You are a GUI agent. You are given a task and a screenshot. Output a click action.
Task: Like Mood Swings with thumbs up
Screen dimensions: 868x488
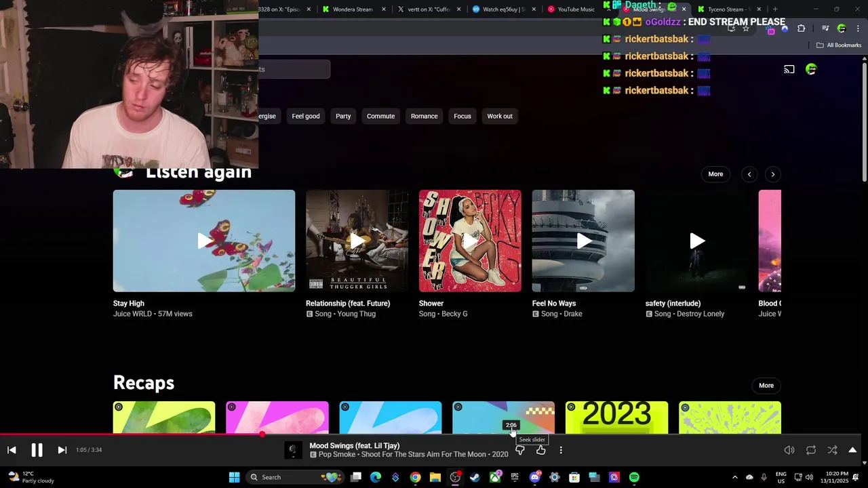(540, 450)
